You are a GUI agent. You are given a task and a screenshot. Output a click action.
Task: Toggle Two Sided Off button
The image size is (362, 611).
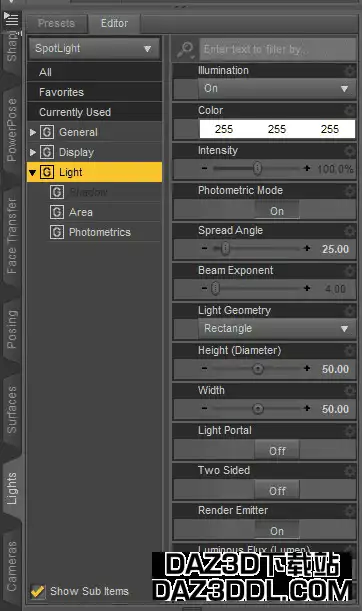click(x=277, y=491)
